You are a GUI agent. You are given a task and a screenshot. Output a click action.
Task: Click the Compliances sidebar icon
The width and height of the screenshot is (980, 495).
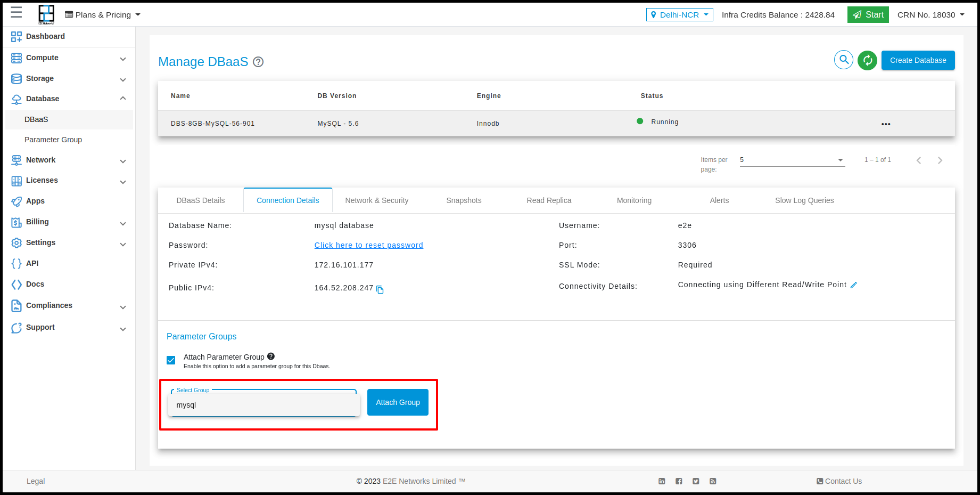click(x=17, y=305)
